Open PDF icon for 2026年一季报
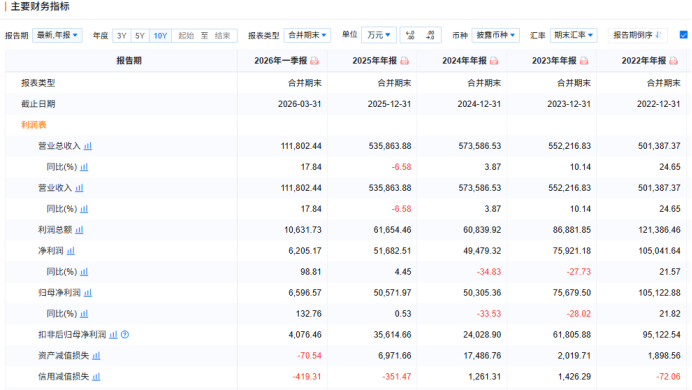The height and width of the screenshot is (390, 692). [314, 61]
